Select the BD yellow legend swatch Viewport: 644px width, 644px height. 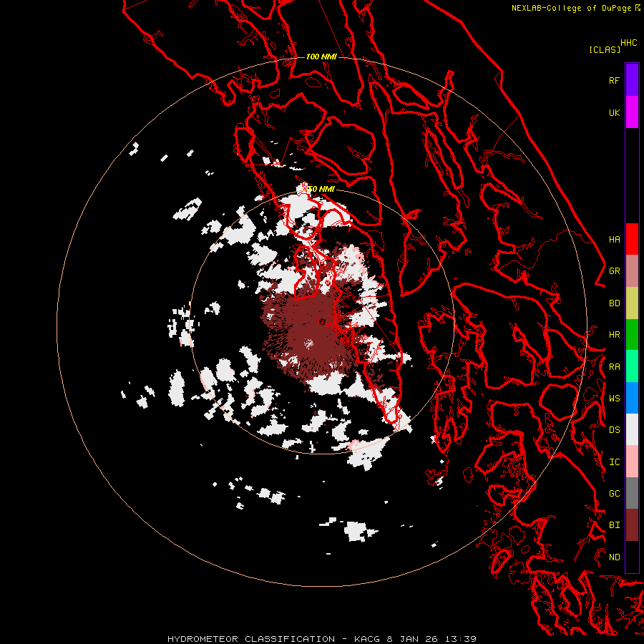(632, 303)
